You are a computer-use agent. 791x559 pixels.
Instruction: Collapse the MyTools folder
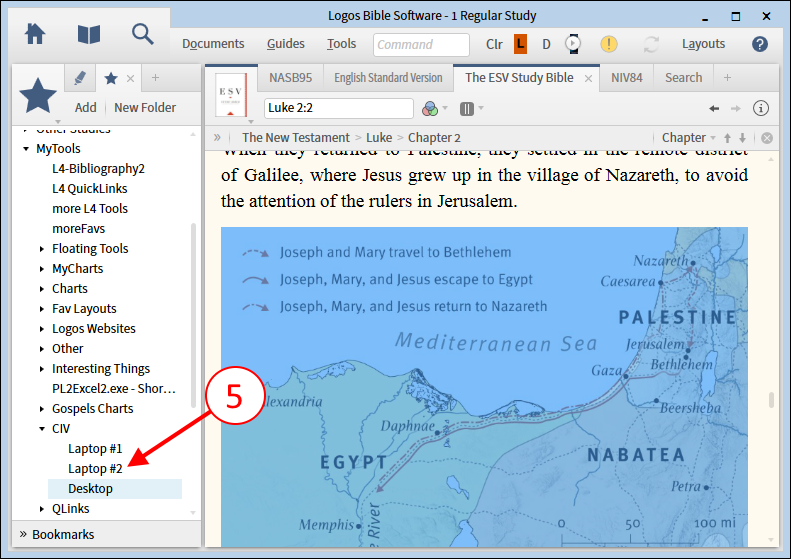pyautogui.click(x=26, y=149)
